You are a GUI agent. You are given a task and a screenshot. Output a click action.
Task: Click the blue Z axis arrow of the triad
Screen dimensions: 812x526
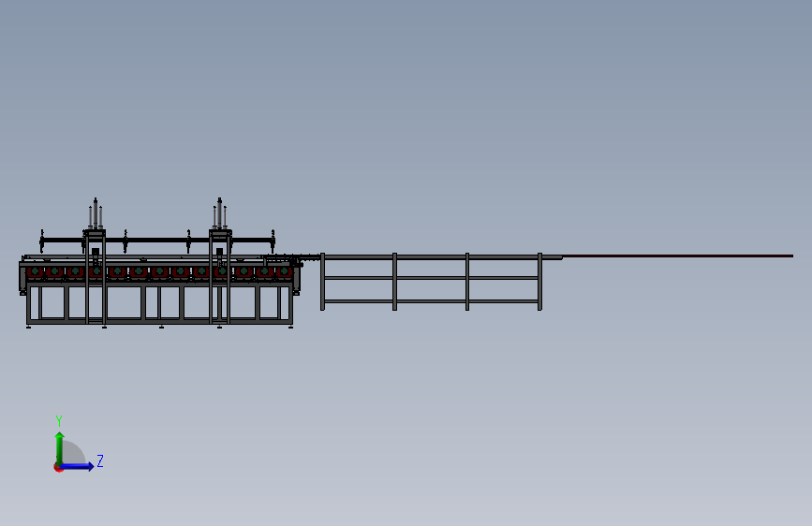pyautogui.click(x=78, y=466)
